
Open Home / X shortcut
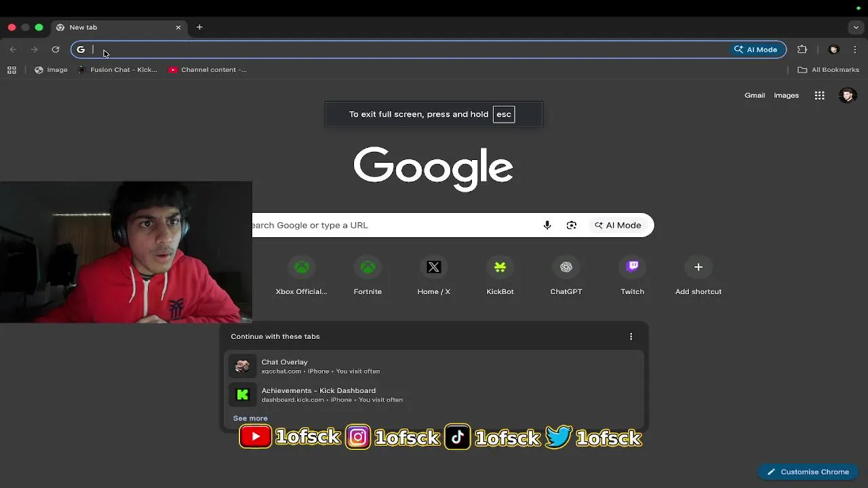434,276
